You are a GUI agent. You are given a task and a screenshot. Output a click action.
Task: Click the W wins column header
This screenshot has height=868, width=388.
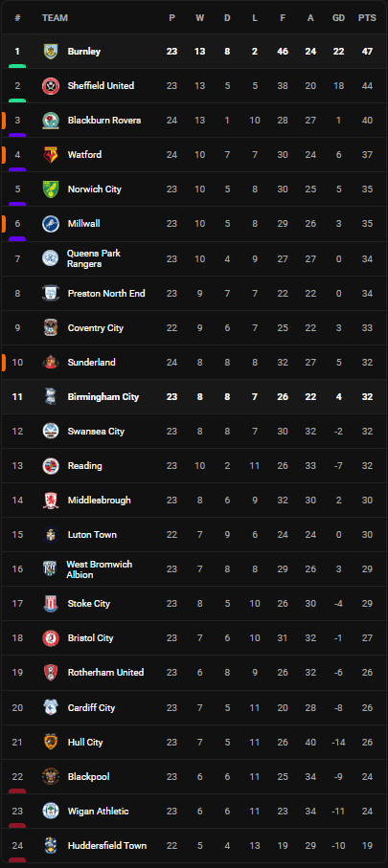pos(199,18)
